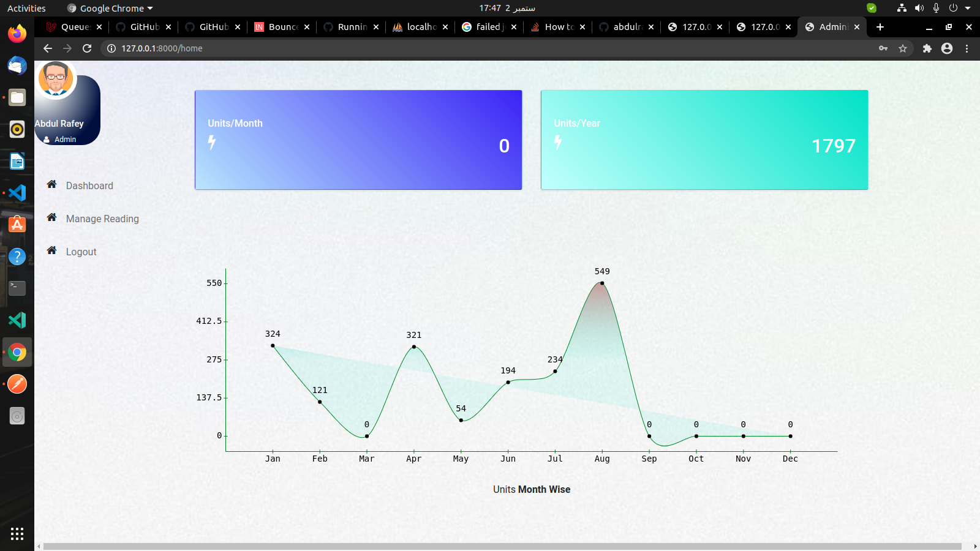Bookmark this page via the star icon

tap(903, 48)
